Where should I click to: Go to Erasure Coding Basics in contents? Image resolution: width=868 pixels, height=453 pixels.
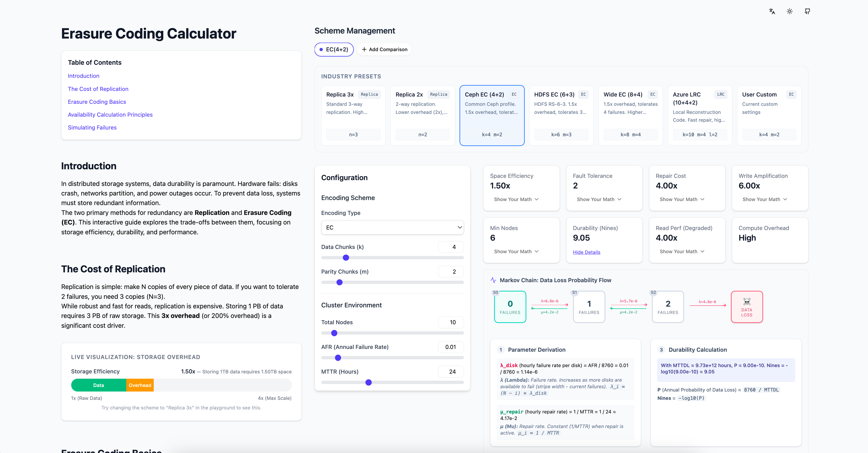pos(97,102)
